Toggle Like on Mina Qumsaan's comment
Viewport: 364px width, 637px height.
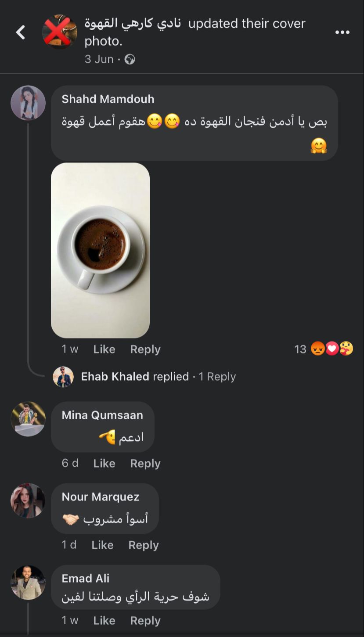click(104, 463)
